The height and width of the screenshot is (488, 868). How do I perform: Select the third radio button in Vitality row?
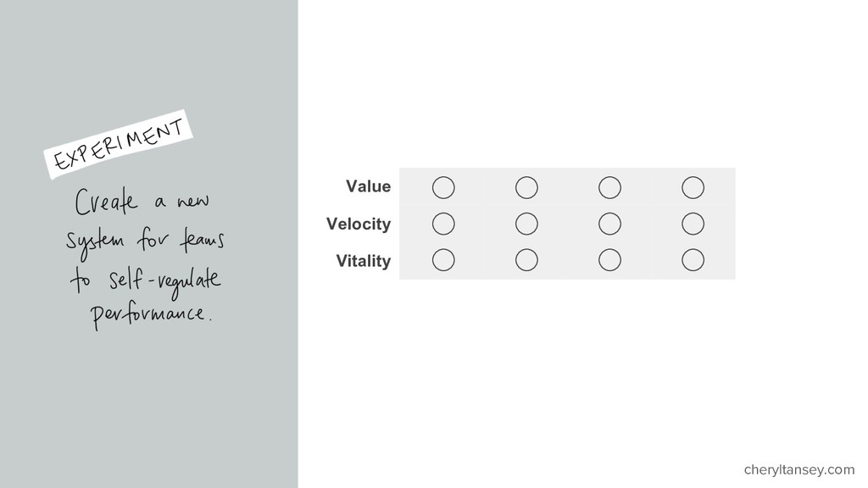(609, 260)
